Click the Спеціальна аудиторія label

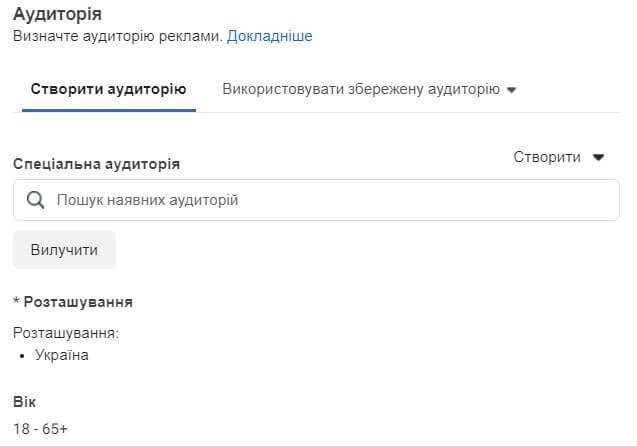[97, 163]
